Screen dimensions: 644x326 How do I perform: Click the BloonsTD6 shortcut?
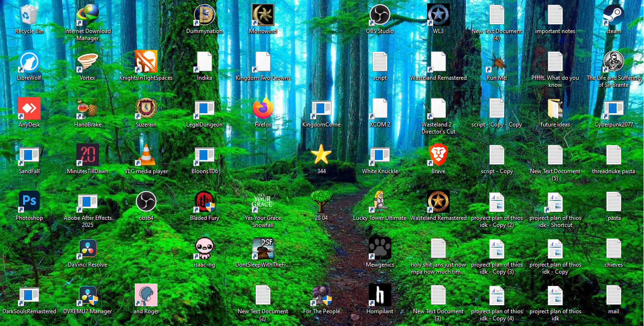205,155
